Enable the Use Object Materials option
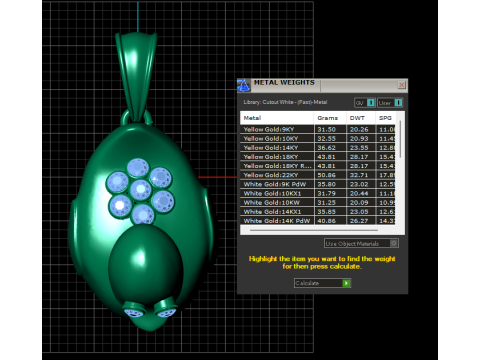480x360 pixels. [361, 244]
